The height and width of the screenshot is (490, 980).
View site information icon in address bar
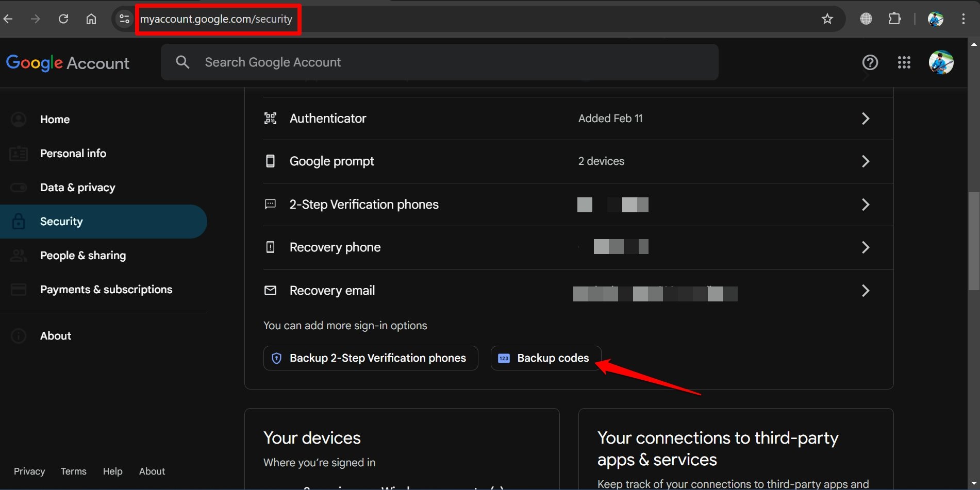point(124,19)
